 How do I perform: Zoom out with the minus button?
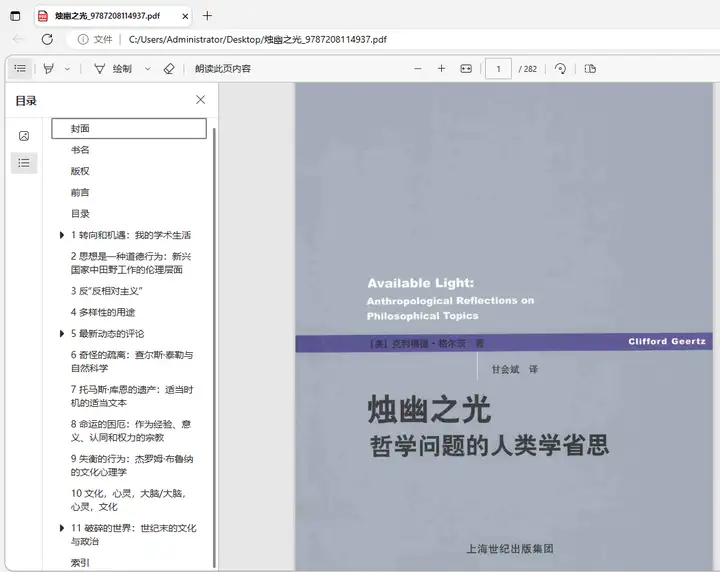tap(417, 69)
